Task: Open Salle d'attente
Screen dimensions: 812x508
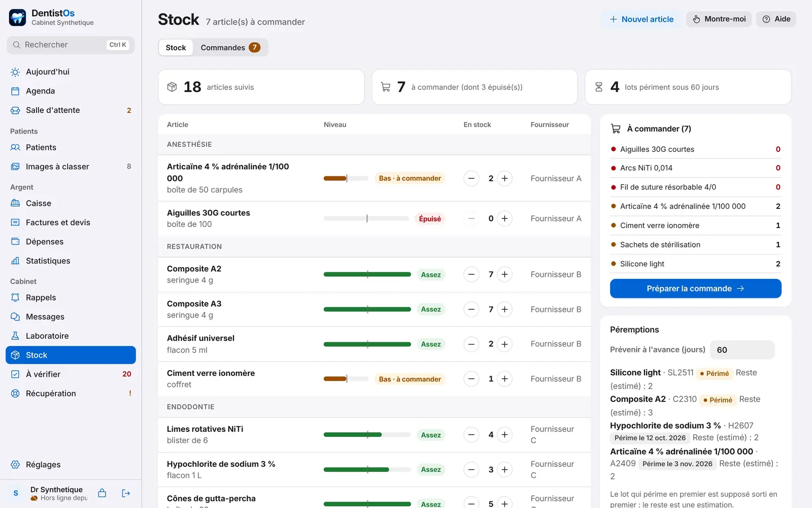Action: [71, 110]
